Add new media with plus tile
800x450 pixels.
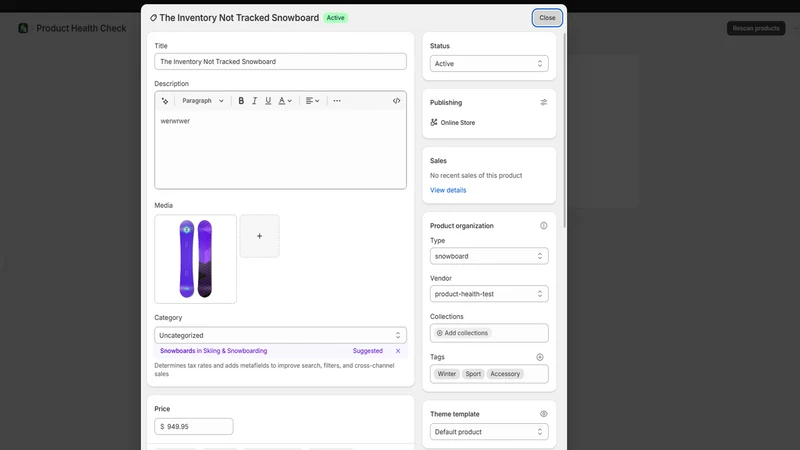pyautogui.click(x=259, y=236)
